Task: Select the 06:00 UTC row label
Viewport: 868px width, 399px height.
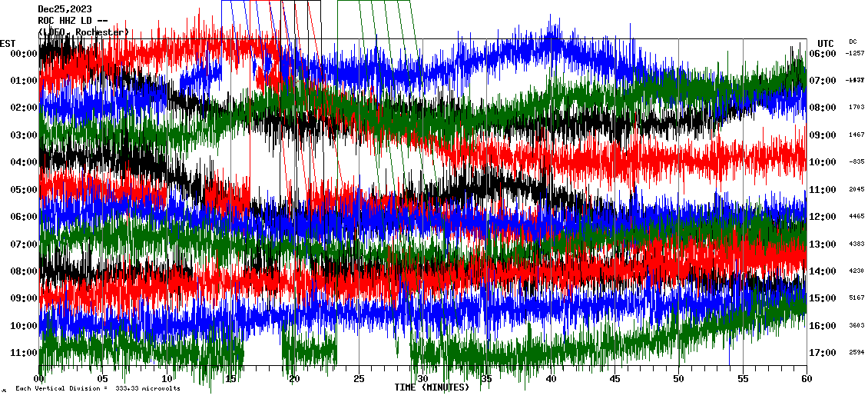Action: coord(823,54)
